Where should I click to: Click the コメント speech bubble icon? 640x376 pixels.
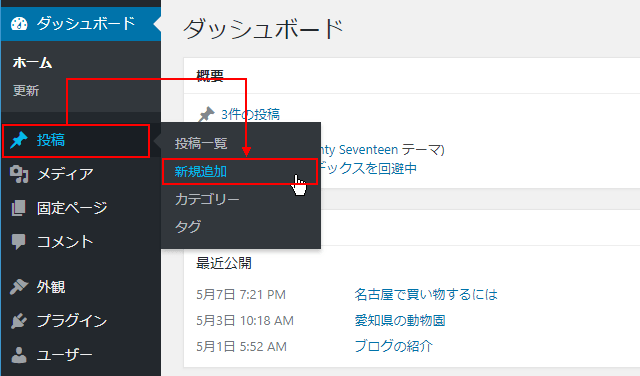(x=18, y=242)
